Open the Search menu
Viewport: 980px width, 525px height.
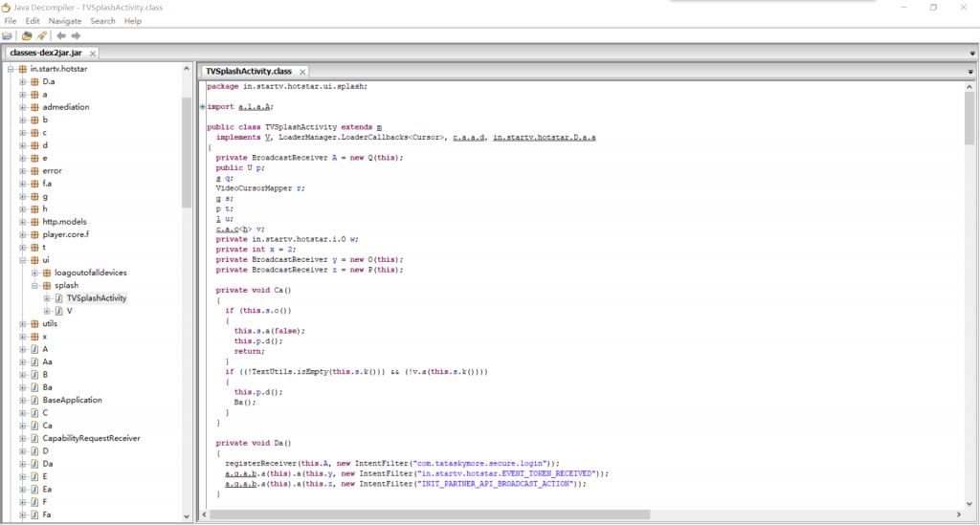click(x=102, y=20)
